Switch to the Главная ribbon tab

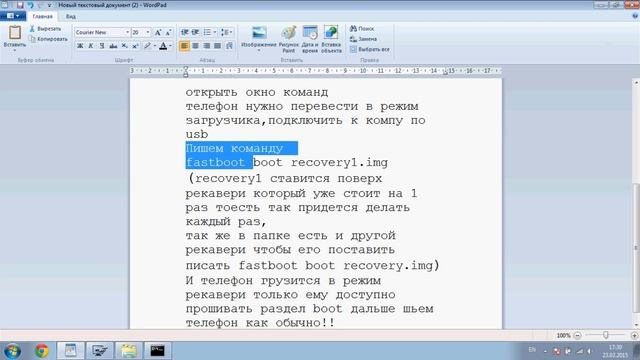click(x=42, y=16)
